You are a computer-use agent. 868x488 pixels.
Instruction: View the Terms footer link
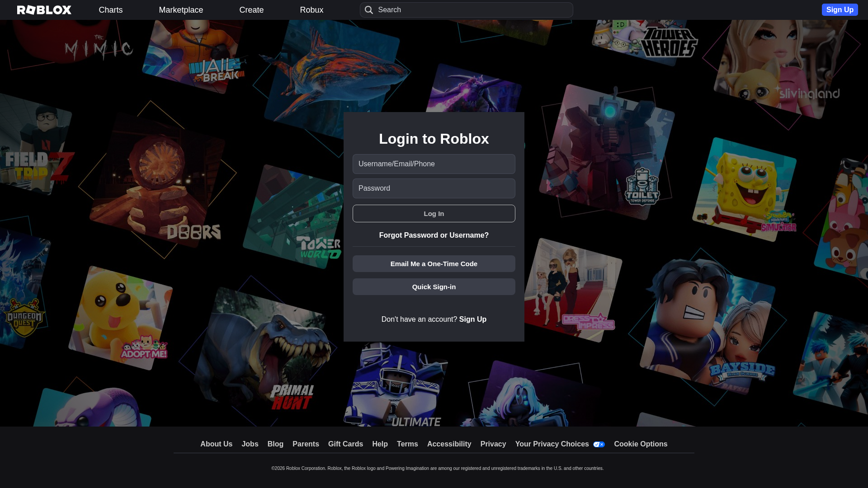click(x=407, y=444)
